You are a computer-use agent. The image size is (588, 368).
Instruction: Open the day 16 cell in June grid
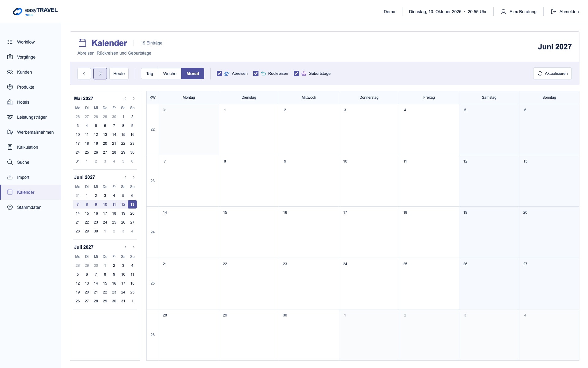pos(309,232)
